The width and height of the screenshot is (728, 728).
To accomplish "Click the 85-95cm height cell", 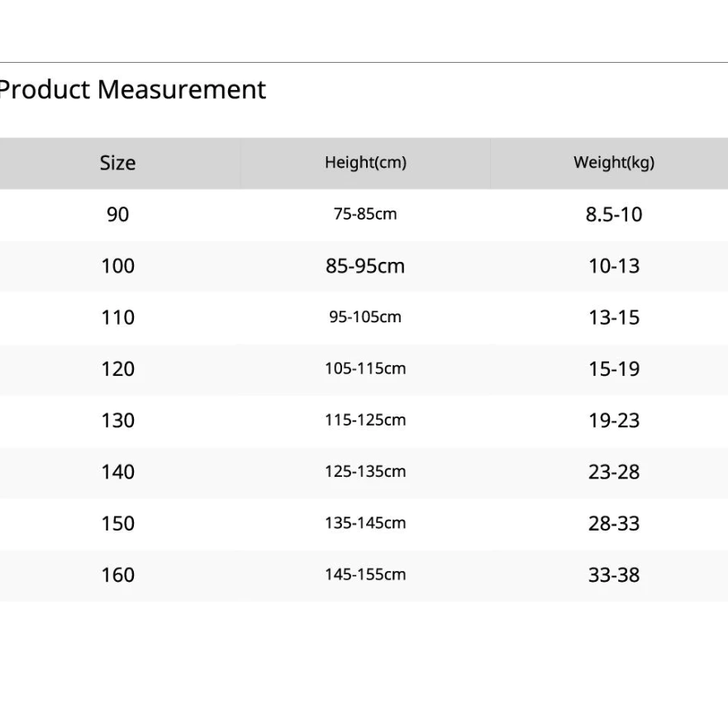I will click(365, 266).
